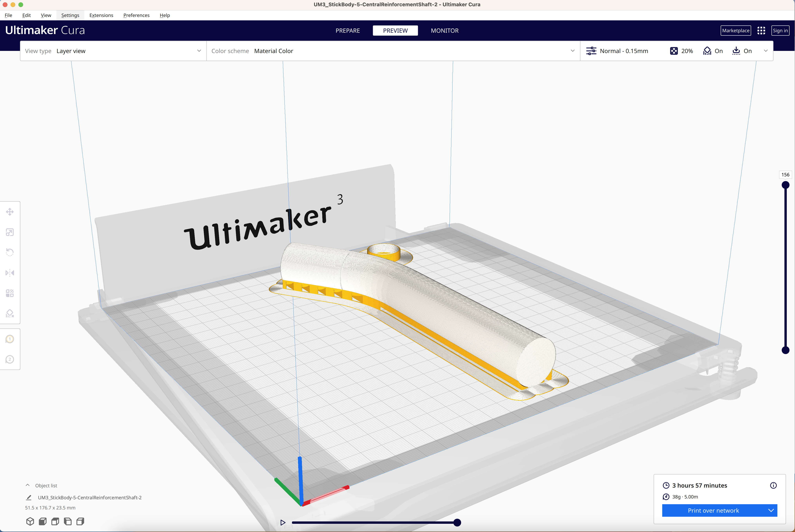Image resolution: width=795 pixels, height=532 pixels.
Task: Switch to the PREVIEW stage
Action: pyautogui.click(x=395, y=31)
